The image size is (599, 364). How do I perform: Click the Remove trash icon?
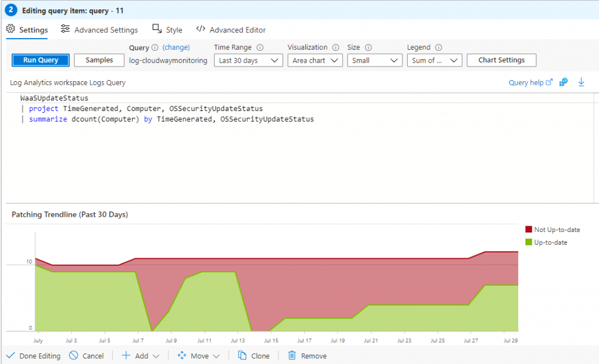(x=292, y=355)
